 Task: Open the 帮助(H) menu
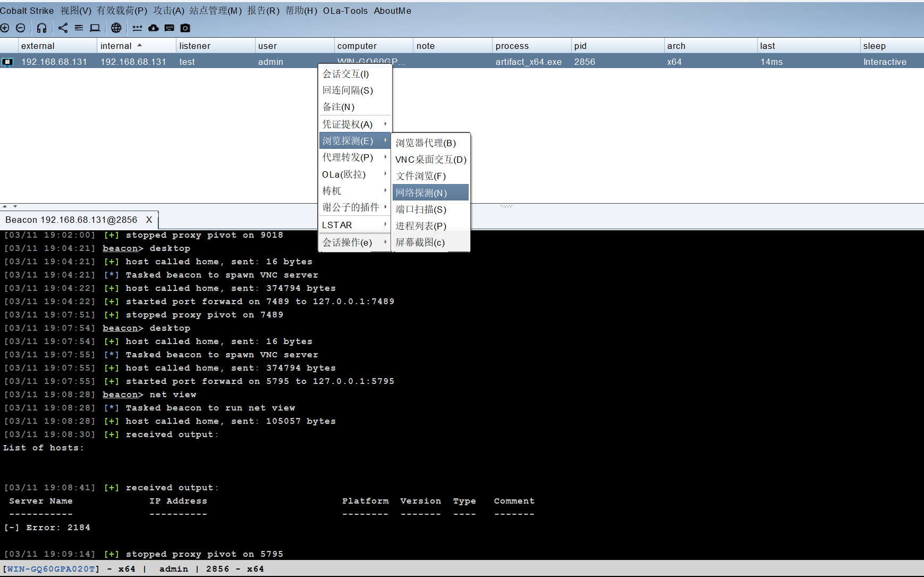click(301, 11)
